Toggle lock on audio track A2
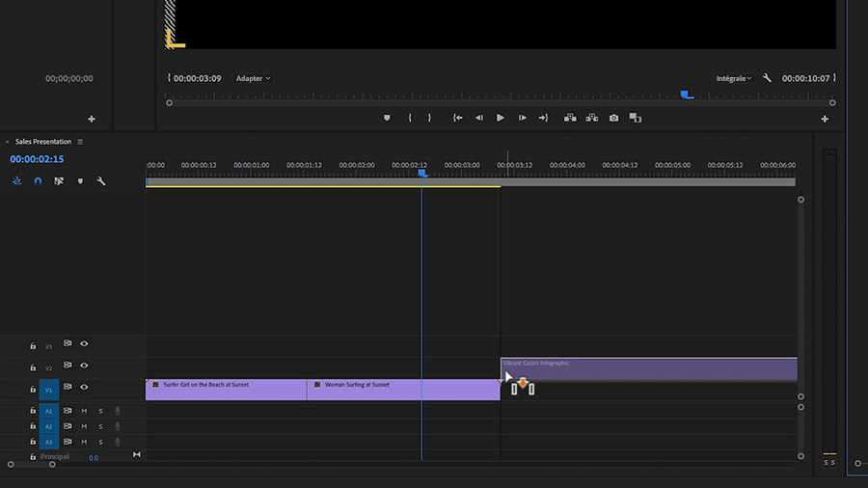The image size is (868, 488). [x=33, y=426]
